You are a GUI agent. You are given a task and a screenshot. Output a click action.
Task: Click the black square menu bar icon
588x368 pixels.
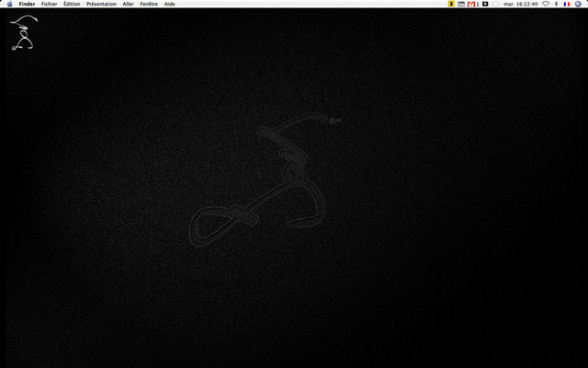coord(485,4)
